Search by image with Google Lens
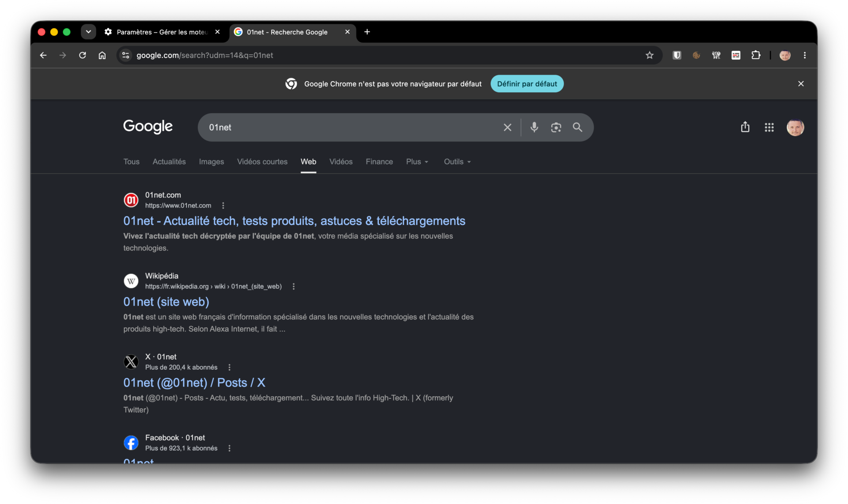The image size is (848, 504). coord(556,127)
